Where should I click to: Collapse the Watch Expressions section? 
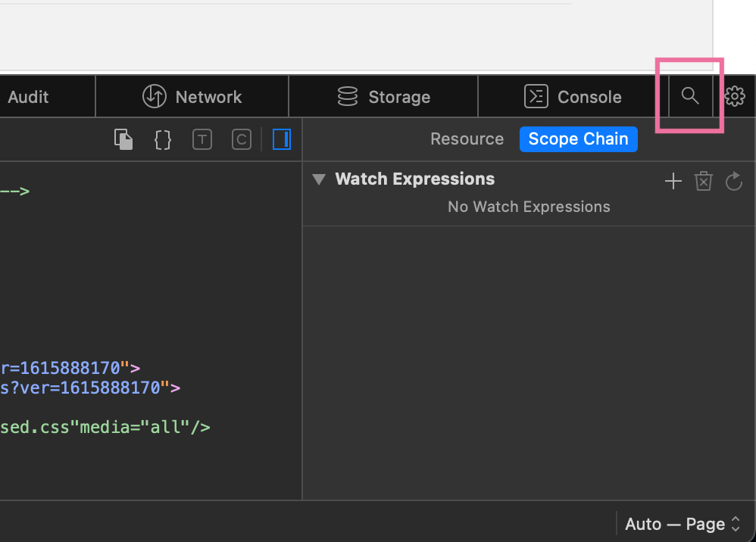click(319, 179)
